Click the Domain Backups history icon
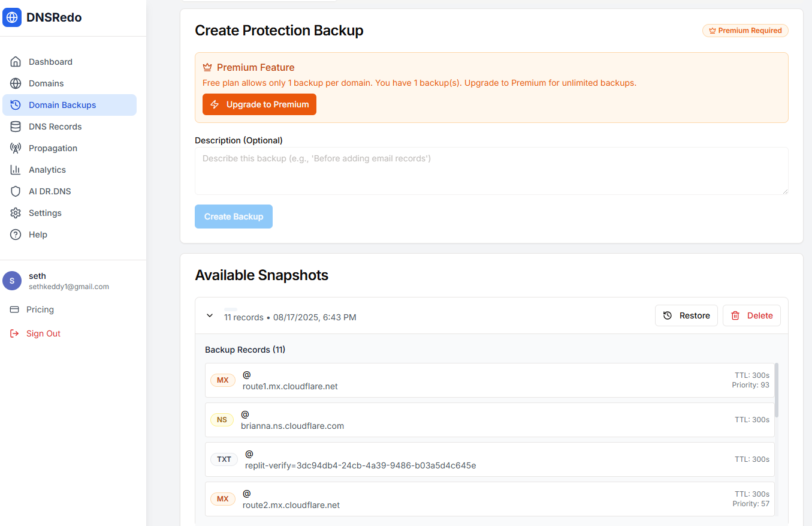Image resolution: width=812 pixels, height=526 pixels. (16, 105)
